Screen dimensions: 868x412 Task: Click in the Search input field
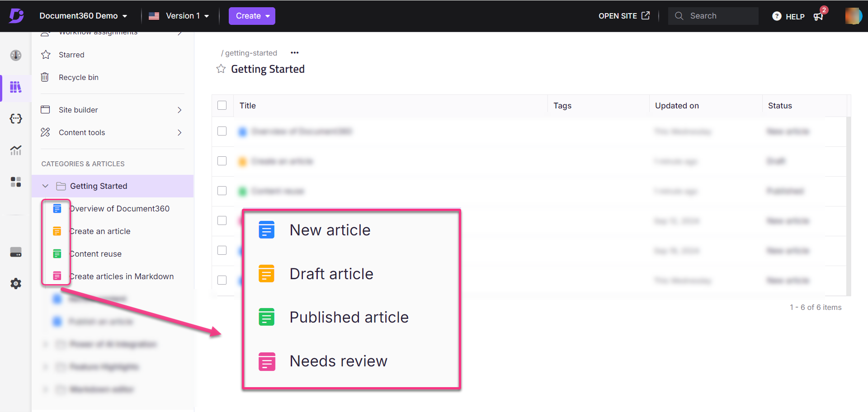(713, 16)
